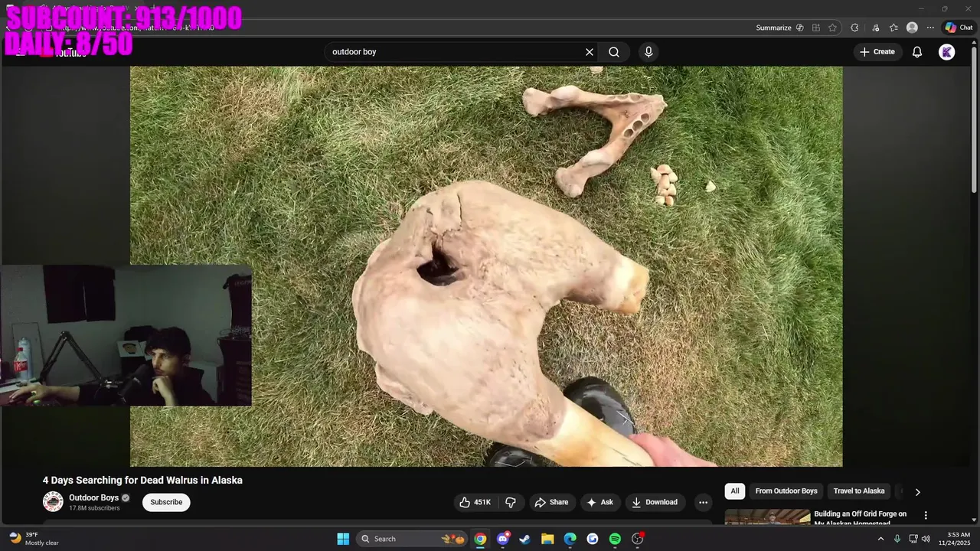The image size is (980, 551).
Task: Open File Explorer from the taskbar
Action: pos(547,539)
